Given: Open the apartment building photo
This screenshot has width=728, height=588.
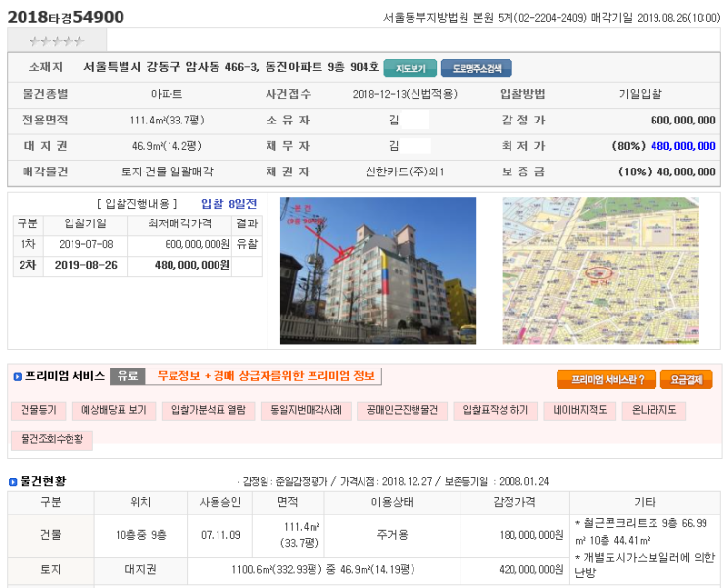Looking at the screenshot, I should (x=378, y=270).
